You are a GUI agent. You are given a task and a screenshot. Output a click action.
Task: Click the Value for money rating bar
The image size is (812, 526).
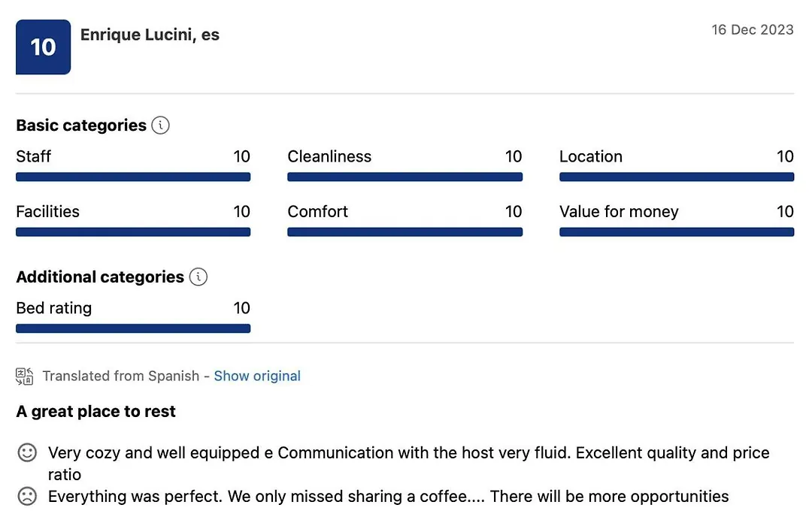click(x=677, y=232)
